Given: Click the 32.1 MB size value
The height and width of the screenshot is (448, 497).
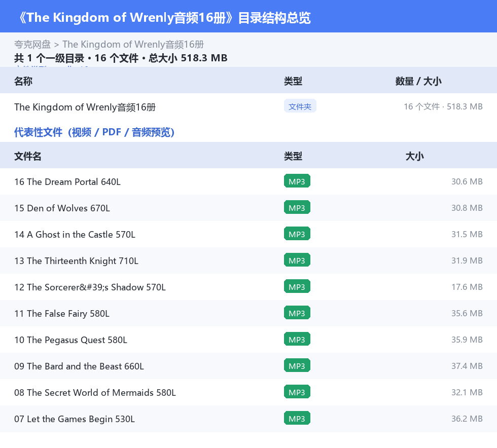Looking at the screenshot, I should [x=467, y=392].
